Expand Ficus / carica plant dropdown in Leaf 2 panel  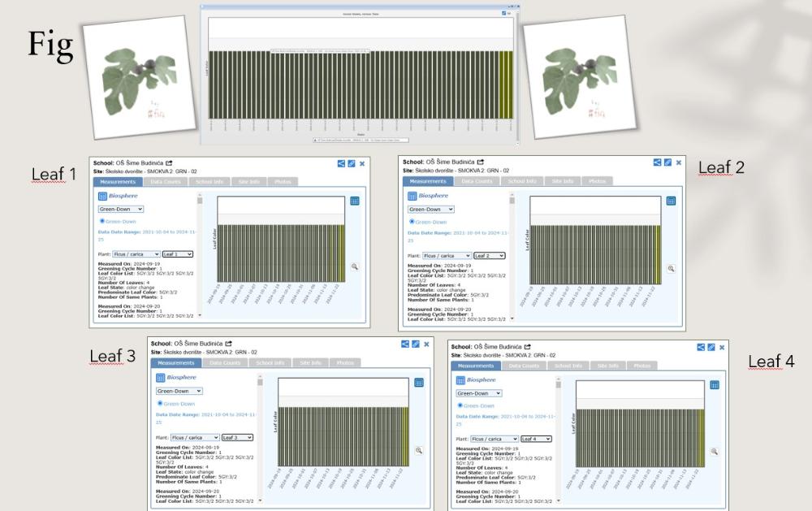point(446,255)
